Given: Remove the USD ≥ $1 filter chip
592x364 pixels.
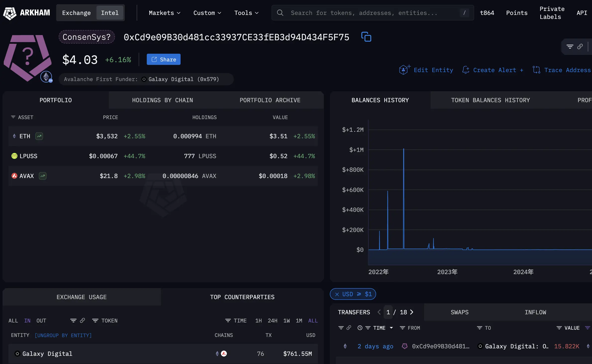Looking at the screenshot, I should pyautogui.click(x=337, y=294).
